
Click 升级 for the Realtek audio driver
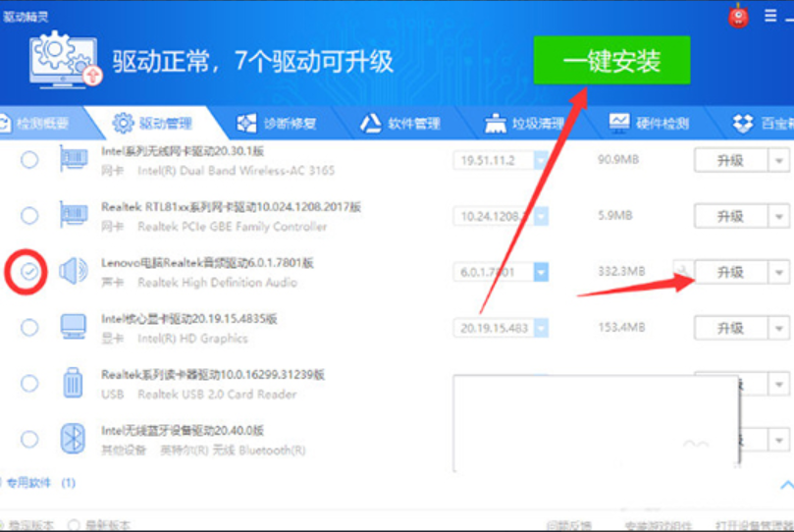729,272
